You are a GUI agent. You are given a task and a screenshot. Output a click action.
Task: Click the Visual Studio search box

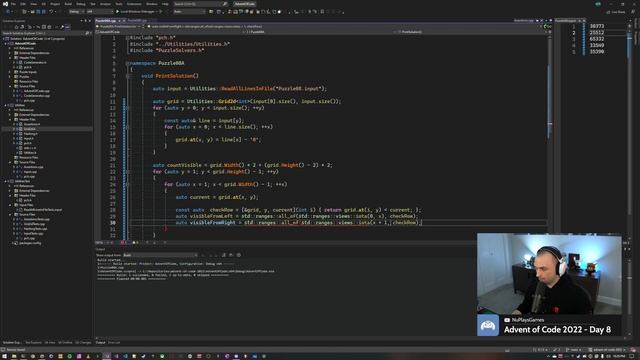pyautogui.click(x=200, y=4)
